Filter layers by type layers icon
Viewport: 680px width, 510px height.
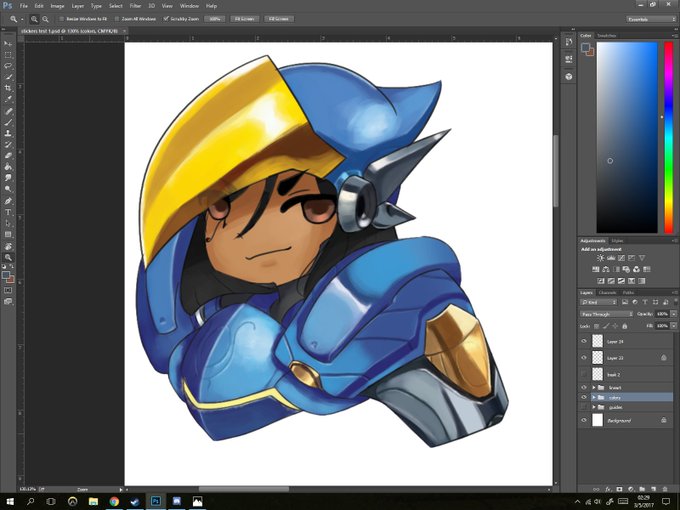(645, 302)
